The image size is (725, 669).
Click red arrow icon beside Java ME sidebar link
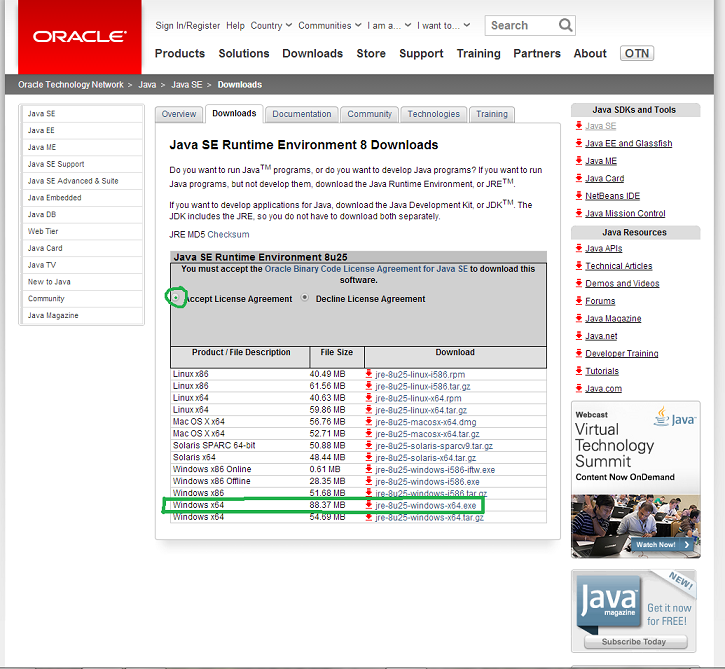578,160
